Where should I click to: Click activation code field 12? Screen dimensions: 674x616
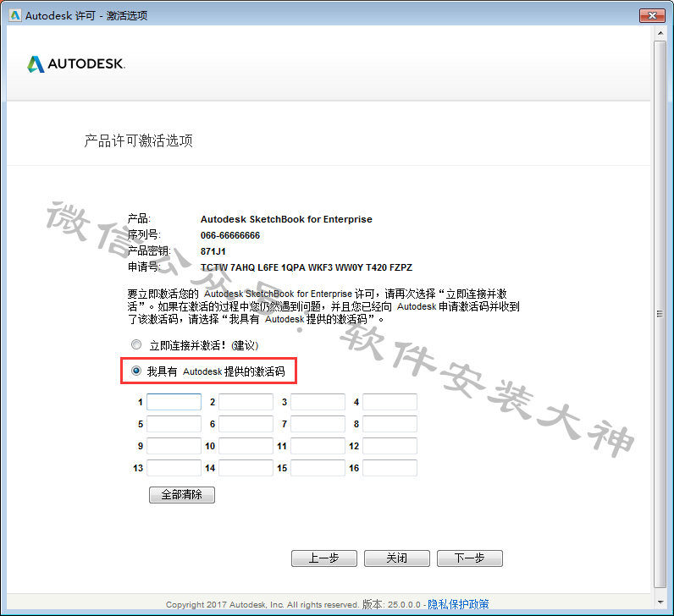point(389,446)
